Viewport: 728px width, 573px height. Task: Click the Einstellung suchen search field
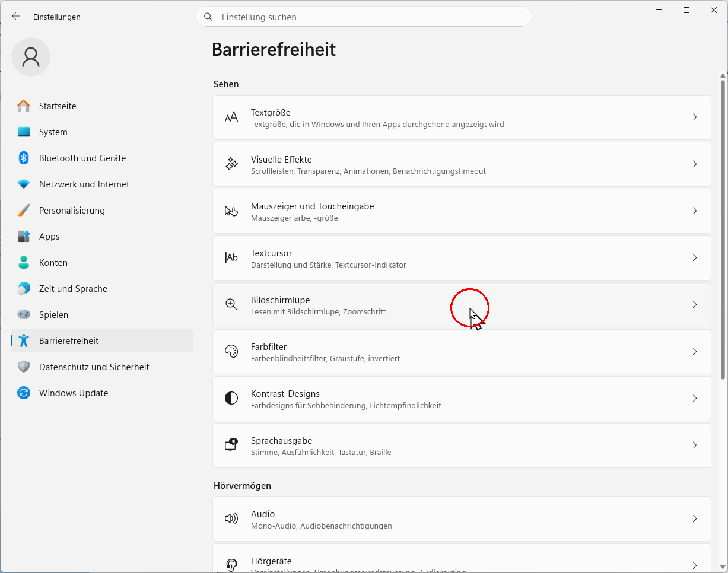(364, 17)
